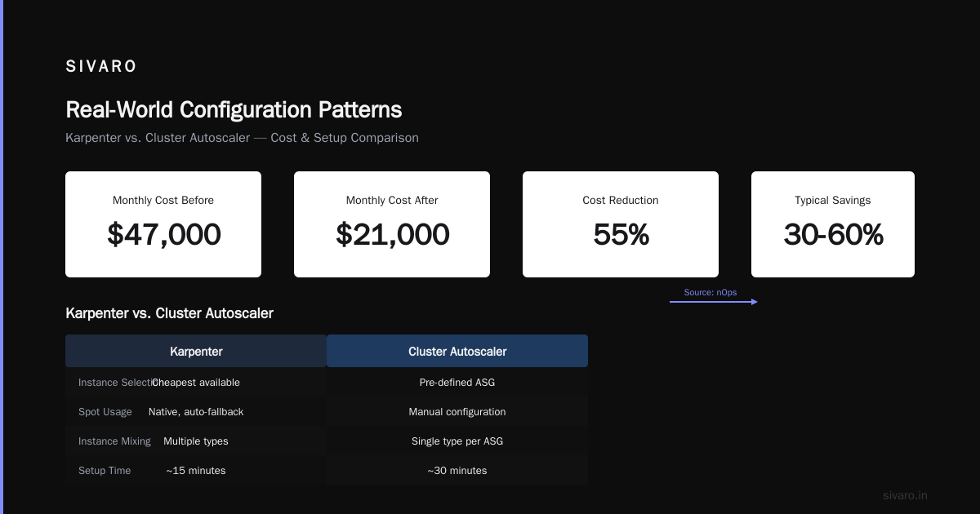The height and width of the screenshot is (514, 980).
Task: Click the 'Karpenter vs. Cluster Autoscaler' section heading
Action: coord(169,313)
